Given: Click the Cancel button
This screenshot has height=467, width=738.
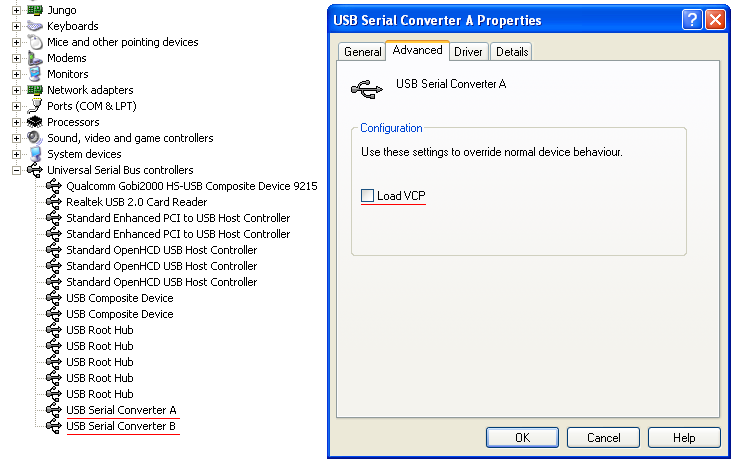Looking at the screenshot, I should pyautogui.click(x=604, y=438).
